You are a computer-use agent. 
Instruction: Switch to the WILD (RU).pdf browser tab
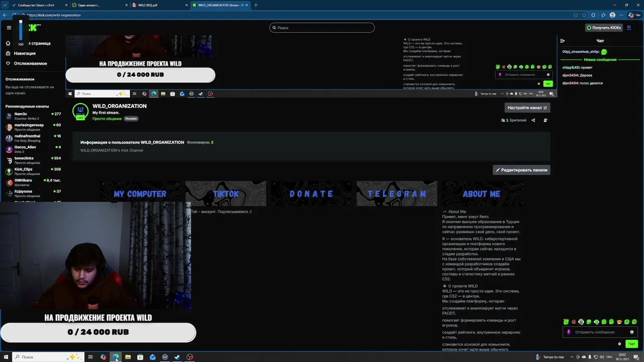[x=158, y=5]
